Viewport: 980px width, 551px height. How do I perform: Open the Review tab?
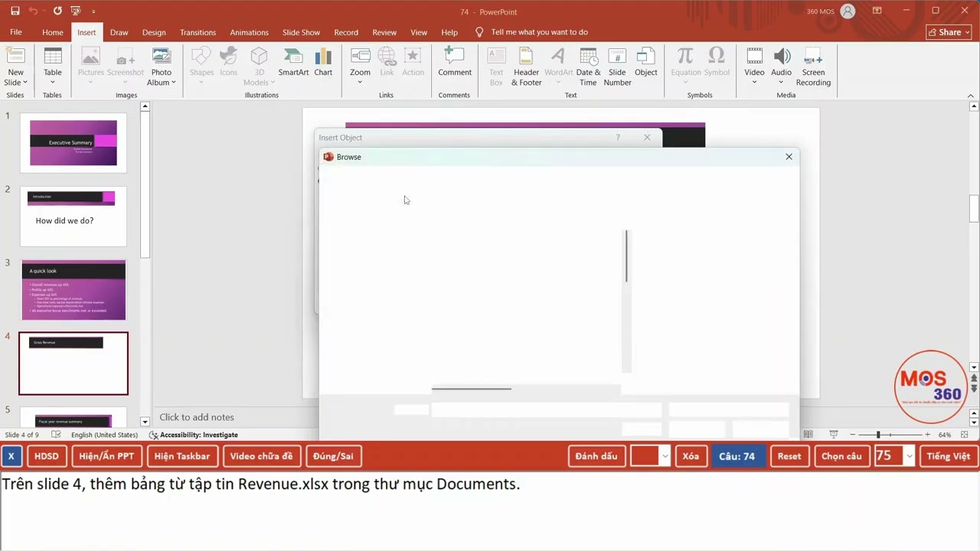(x=384, y=32)
